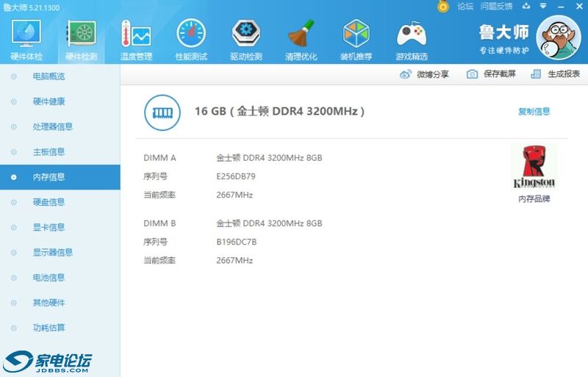Select 电脑概览 in the sidebar
The width and height of the screenshot is (588, 377).
pos(60,76)
